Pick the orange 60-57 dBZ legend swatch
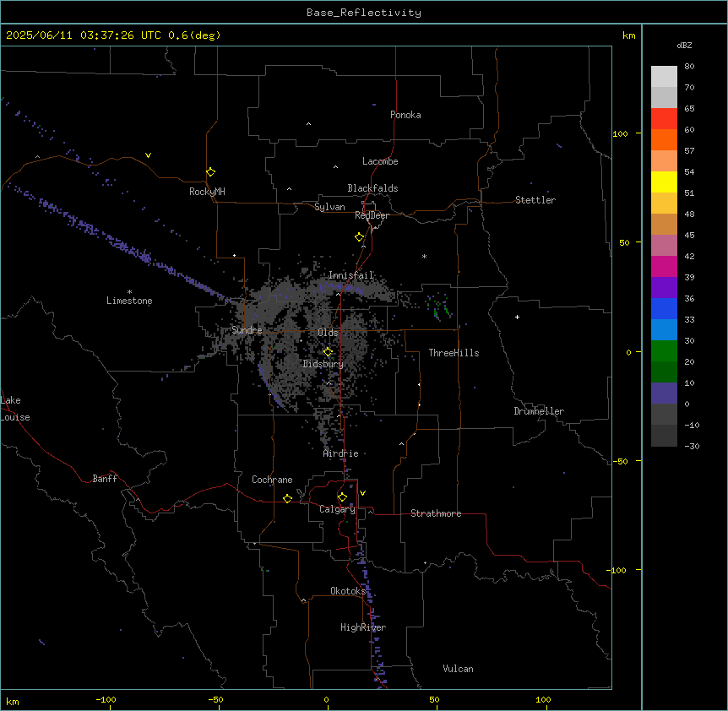 pyautogui.click(x=664, y=139)
